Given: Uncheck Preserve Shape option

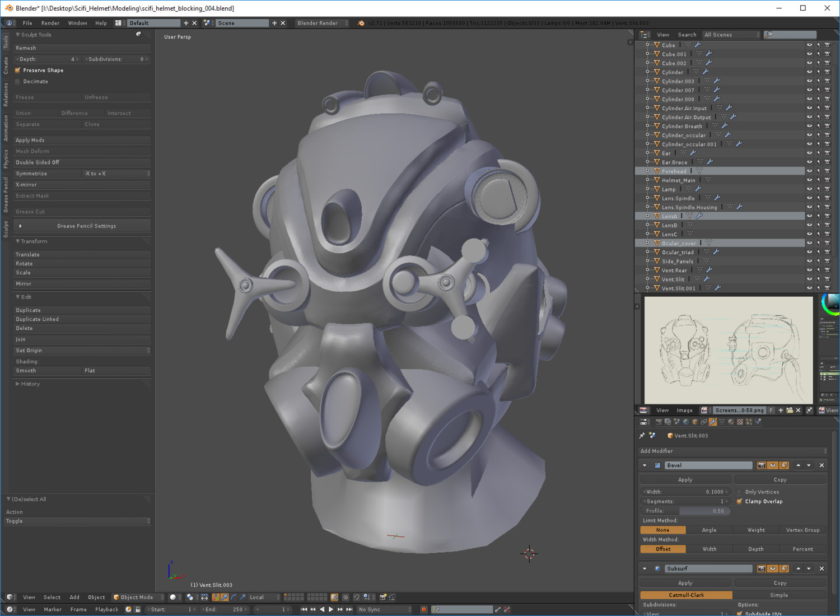Looking at the screenshot, I should pos(18,70).
